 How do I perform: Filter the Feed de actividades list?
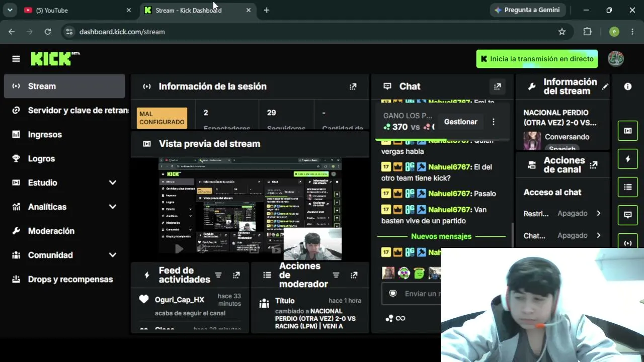pos(218,275)
